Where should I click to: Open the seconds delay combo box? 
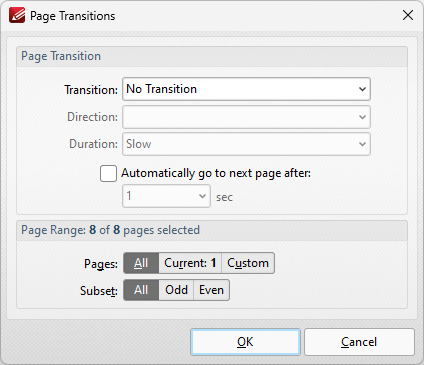[x=166, y=196]
